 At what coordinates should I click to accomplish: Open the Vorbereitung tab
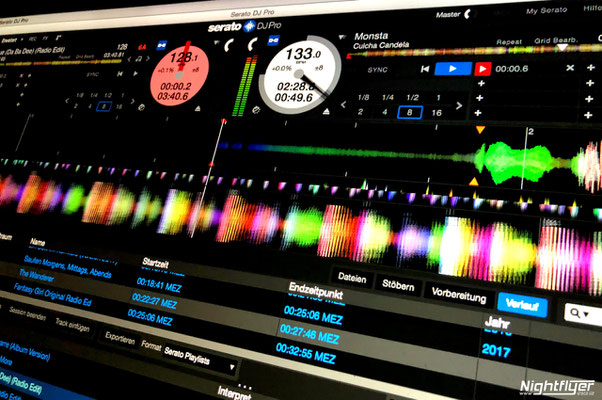pos(459,296)
